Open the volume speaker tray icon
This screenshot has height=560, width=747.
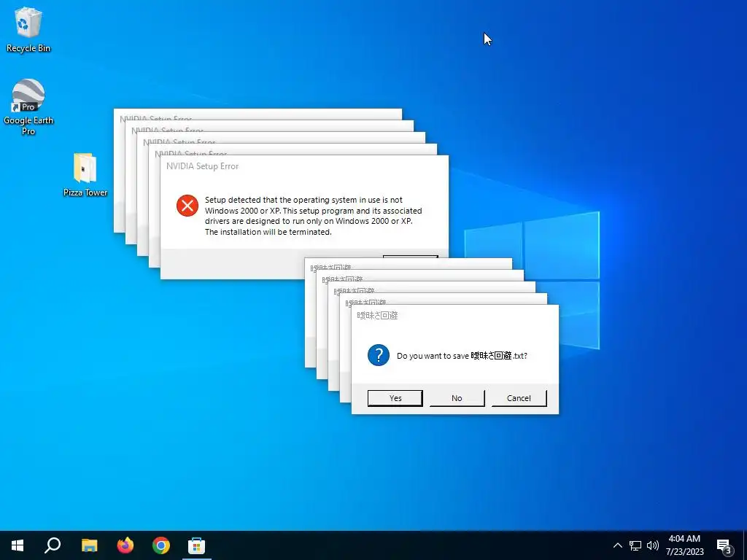(653, 545)
